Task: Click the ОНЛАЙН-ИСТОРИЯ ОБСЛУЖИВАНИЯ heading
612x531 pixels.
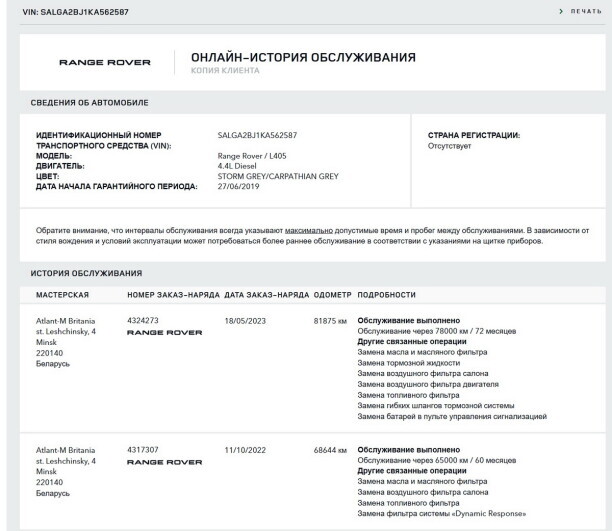Action: click(x=303, y=57)
